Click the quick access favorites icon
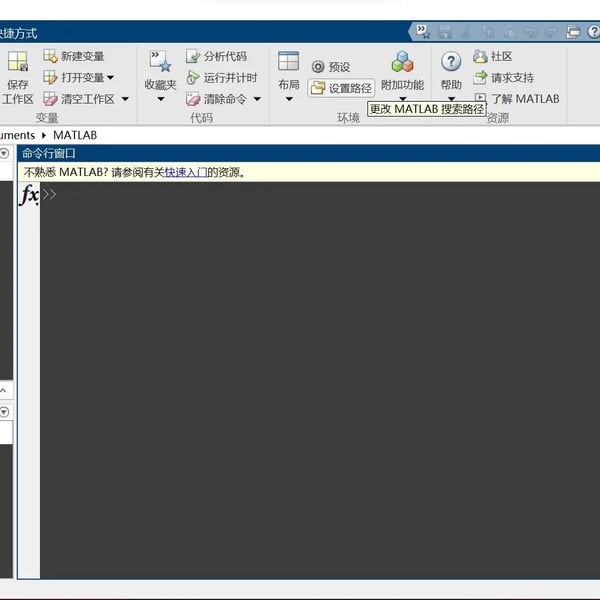Image resolution: width=600 pixels, height=600 pixels. (423, 32)
